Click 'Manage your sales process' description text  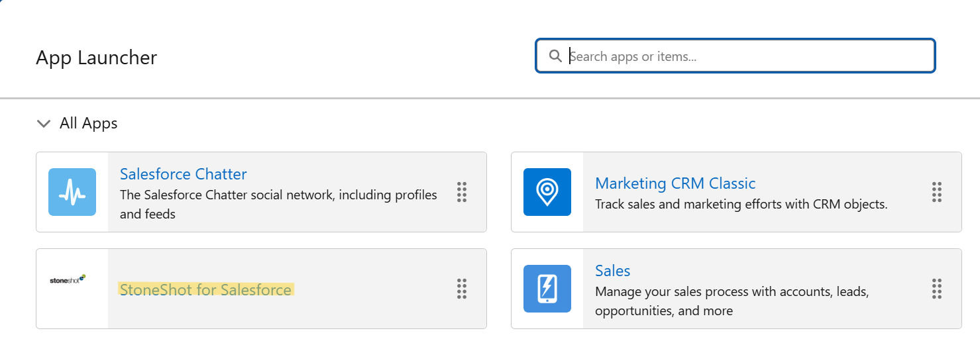click(x=732, y=301)
